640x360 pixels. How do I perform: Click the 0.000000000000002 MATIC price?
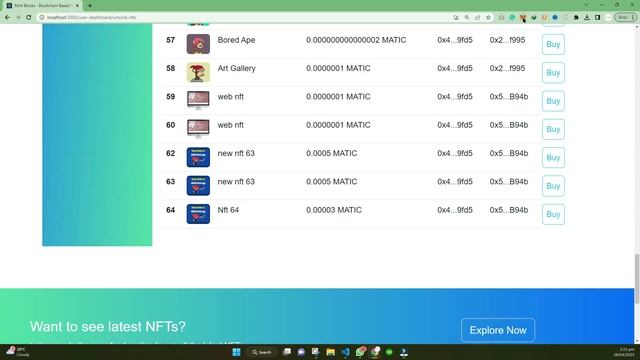[x=356, y=40]
